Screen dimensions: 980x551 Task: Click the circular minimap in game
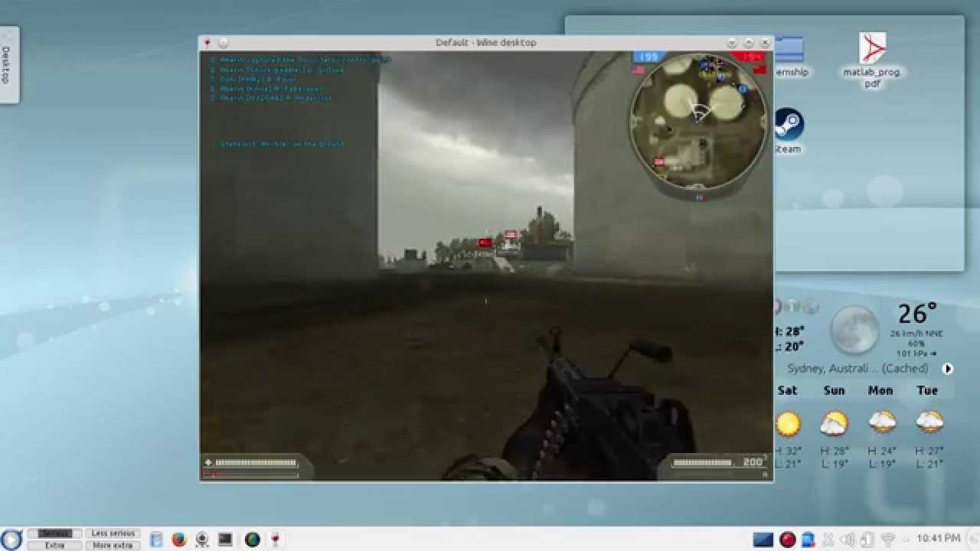(698, 121)
